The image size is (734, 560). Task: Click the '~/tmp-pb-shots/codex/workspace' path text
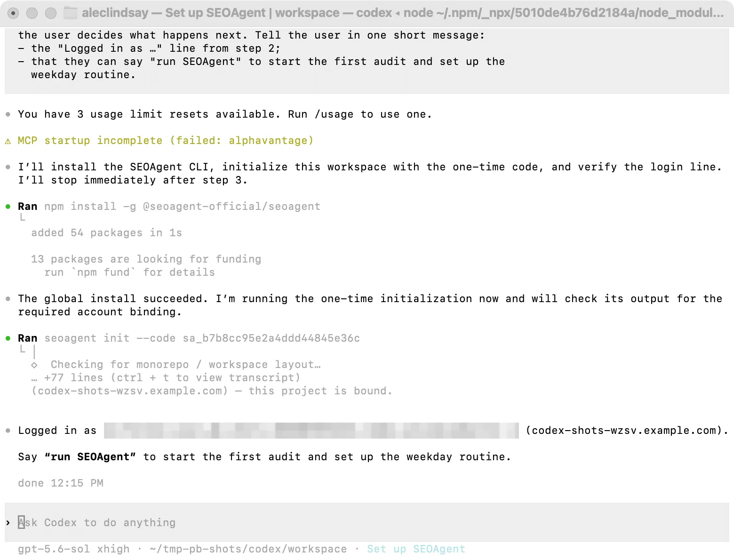[x=248, y=549]
